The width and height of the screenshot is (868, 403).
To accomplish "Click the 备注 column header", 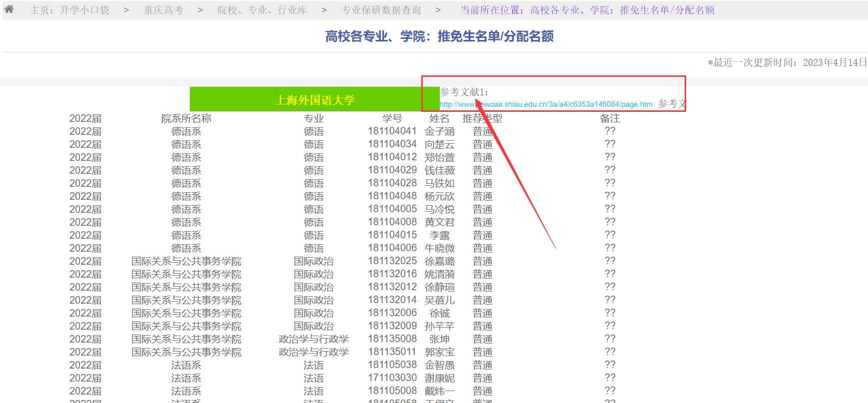I will [610, 118].
